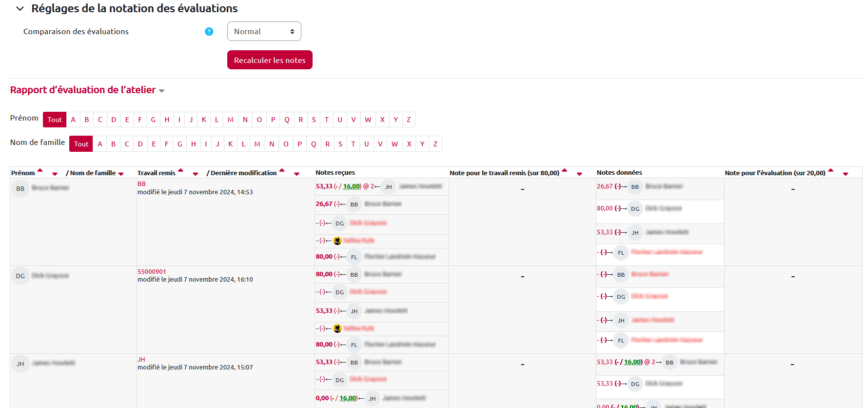
Task: Filter Nom de famille by letter Z
Action: (435, 144)
